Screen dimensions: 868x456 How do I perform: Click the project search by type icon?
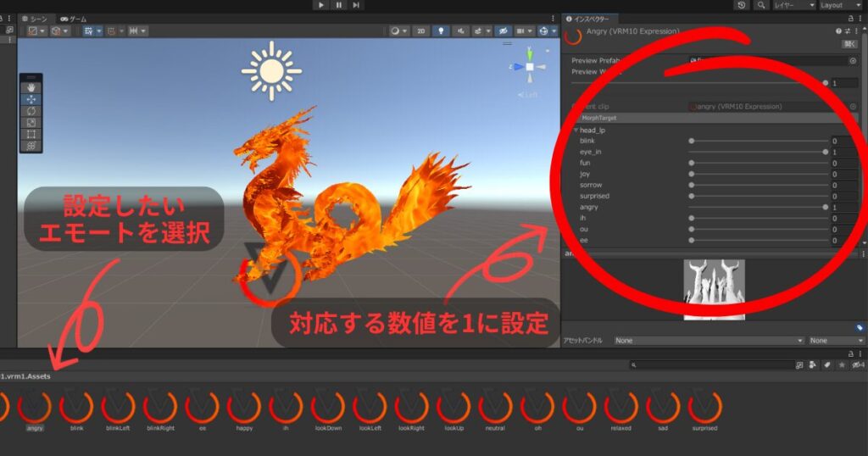coord(812,364)
